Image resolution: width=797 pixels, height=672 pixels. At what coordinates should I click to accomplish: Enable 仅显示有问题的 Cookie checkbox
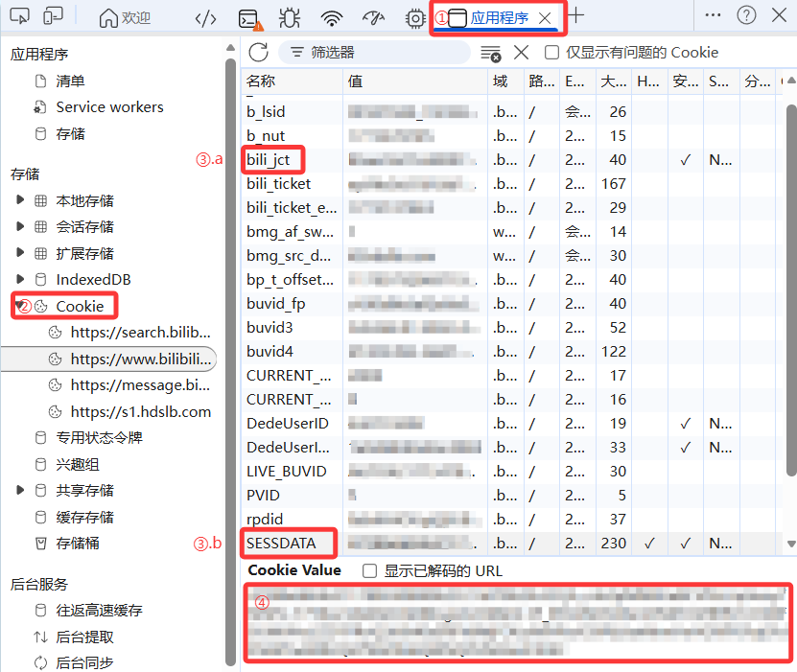click(x=551, y=53)
